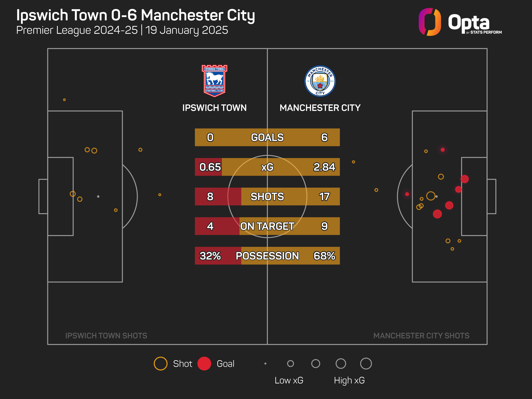Click the Manchester City club crest
The image size is (532, 399).
click(320, 81)
